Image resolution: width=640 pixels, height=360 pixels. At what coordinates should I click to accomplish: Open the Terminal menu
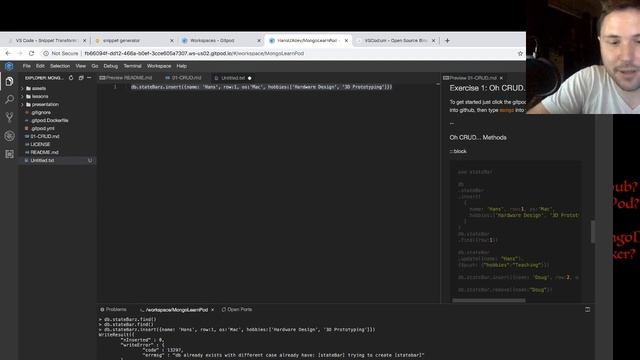point(132,66)
